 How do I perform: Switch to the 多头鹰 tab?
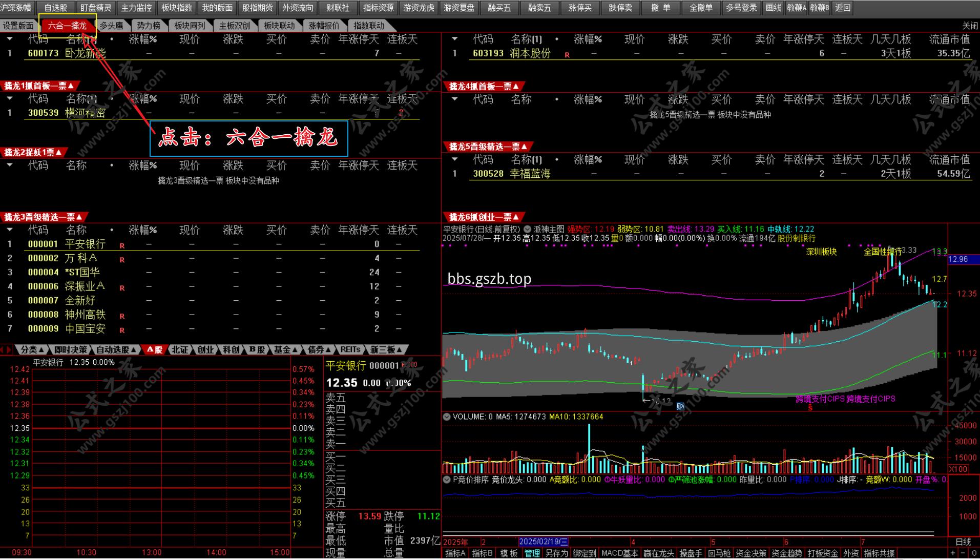point(111,26)
